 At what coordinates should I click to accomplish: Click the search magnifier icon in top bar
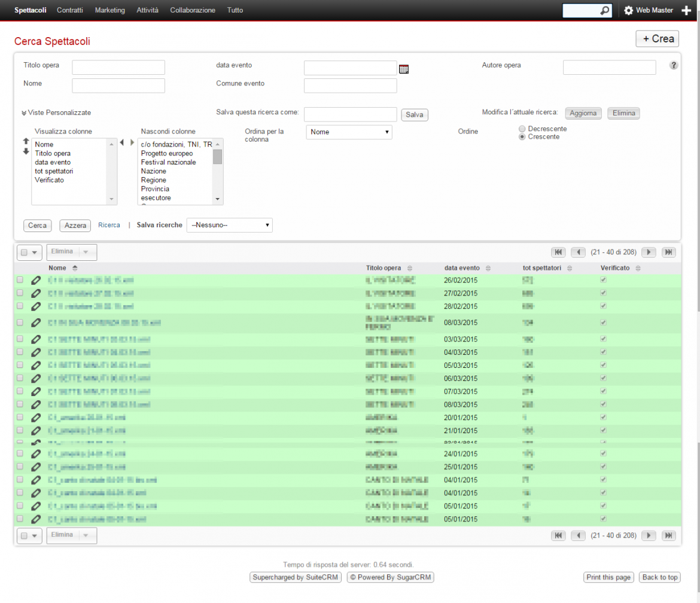click(x=604, y=10)
